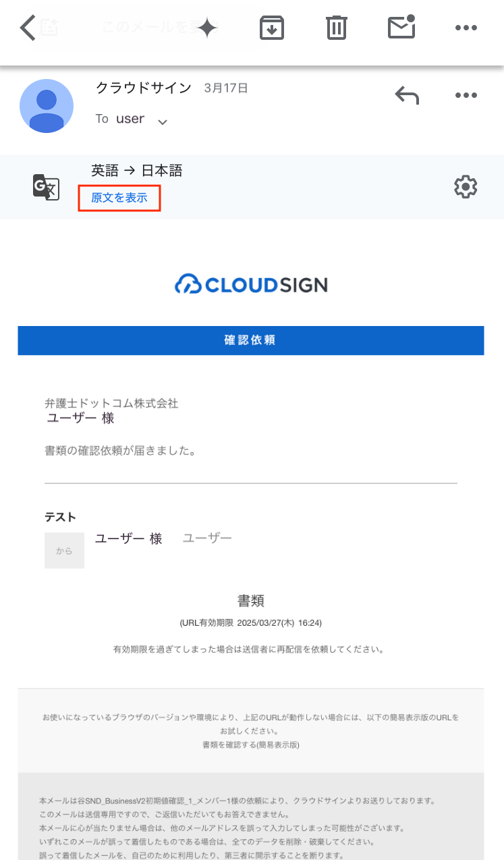Open the 書類 document link
Screen dimensions: 504x860
pyautogui.click(x=251, y=600)
